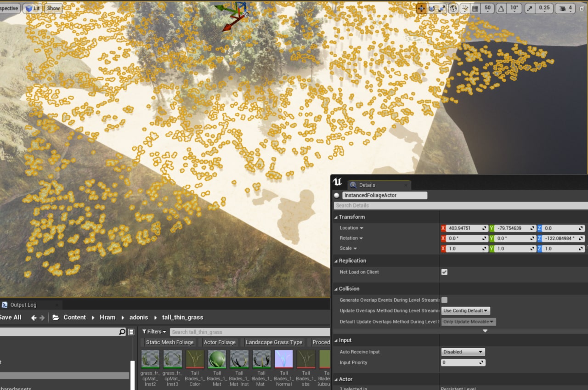Open Only Update Movable dropdown
The image size is (588, 390).
[x=469, y=322]
